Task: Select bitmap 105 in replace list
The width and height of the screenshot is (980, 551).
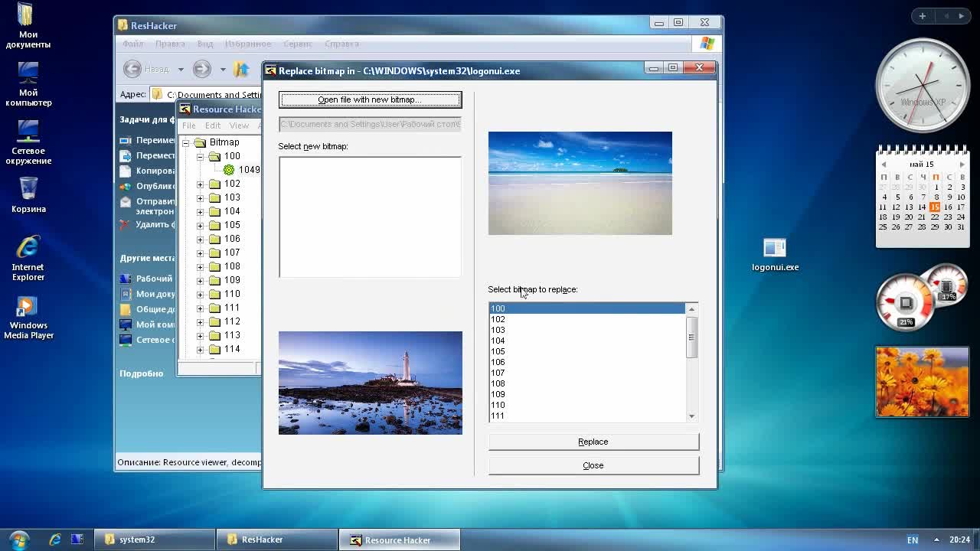Action: (x=498, y=352)
